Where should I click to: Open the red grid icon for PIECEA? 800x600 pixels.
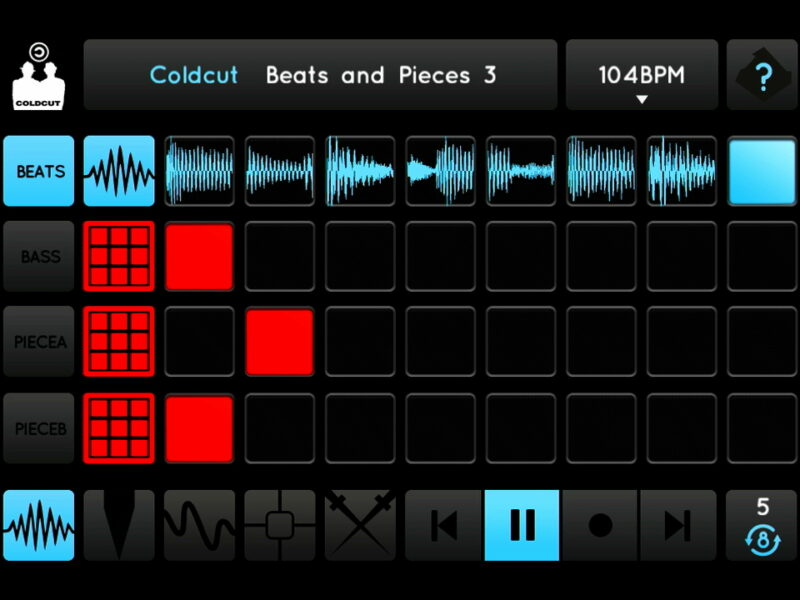click(119, 342)
